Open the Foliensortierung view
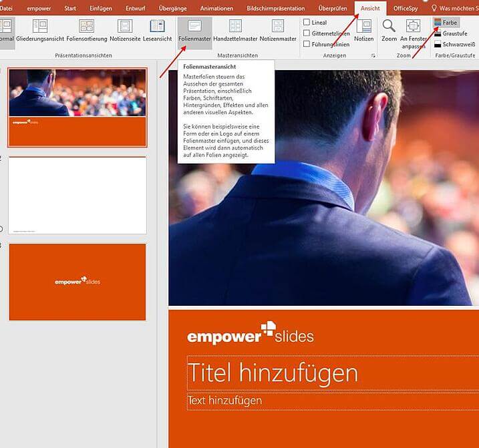 click(87, 31)
